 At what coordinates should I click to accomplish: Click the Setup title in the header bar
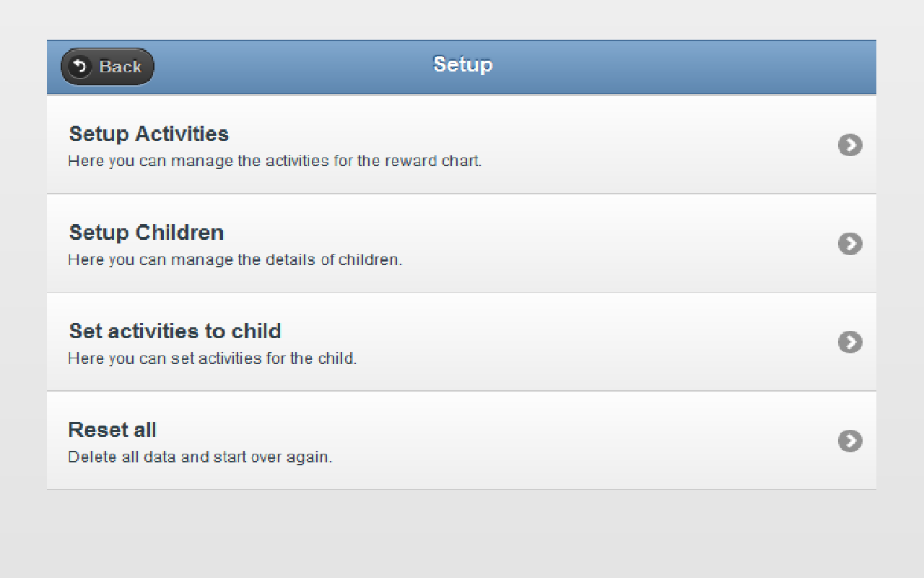click(462, 64)
